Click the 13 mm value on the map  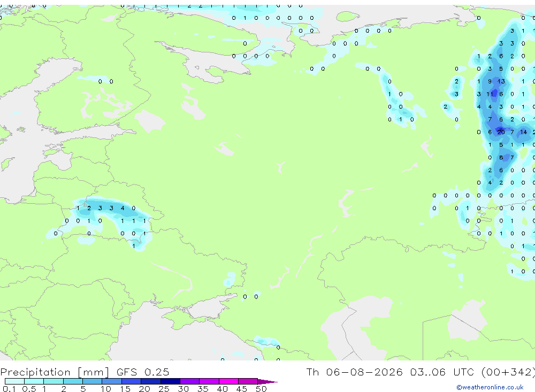[501, 81]
